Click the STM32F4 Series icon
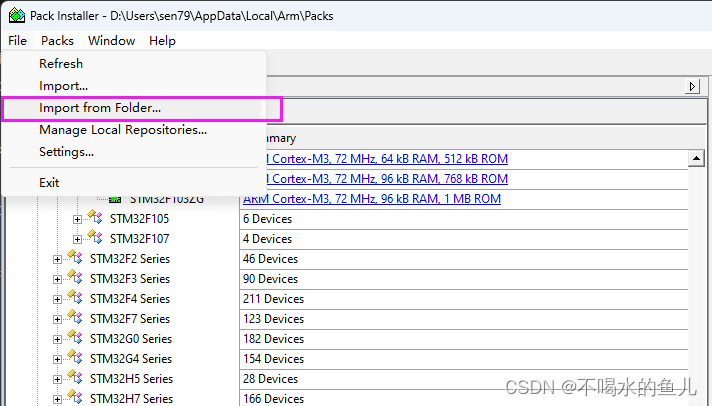 (x=75, y=297)
